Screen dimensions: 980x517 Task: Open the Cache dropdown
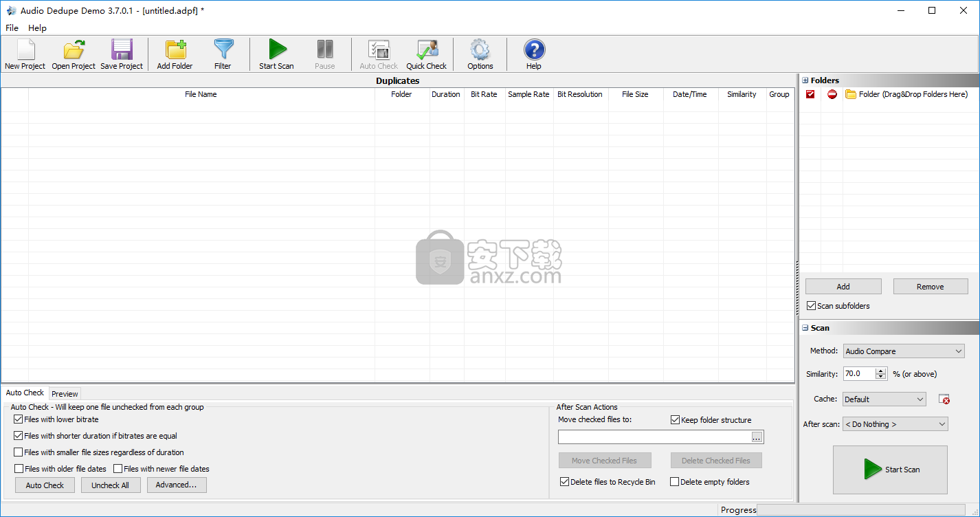(884, 399)
